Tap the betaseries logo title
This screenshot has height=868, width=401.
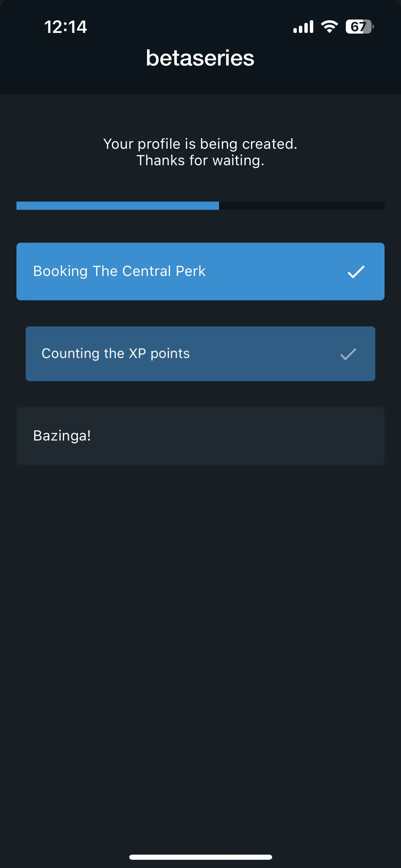click(x=200, y=58)
